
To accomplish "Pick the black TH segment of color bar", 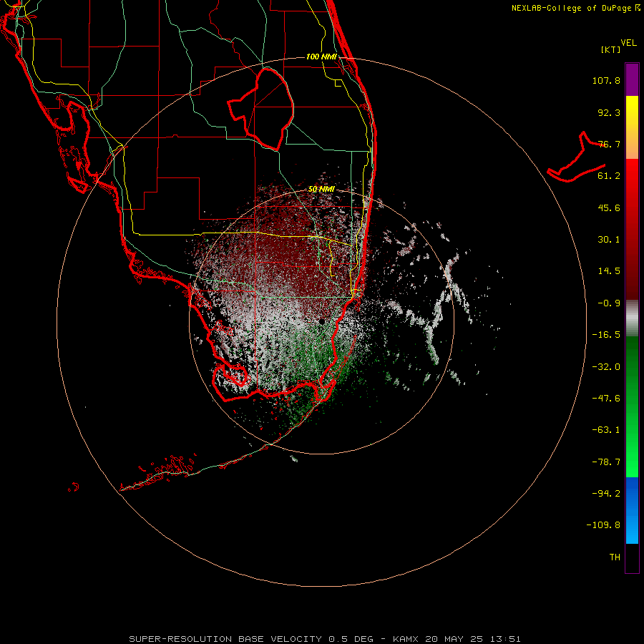I will tap(632, 558).
